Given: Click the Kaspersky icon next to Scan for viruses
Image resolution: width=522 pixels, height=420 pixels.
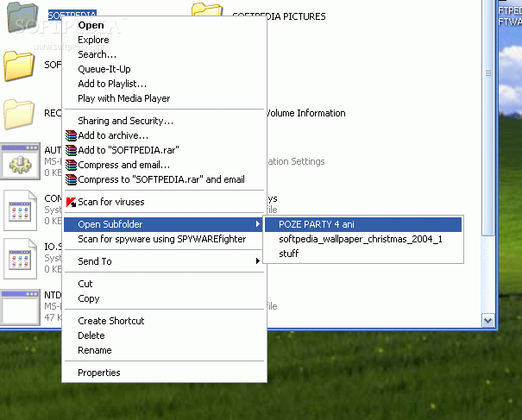Looking at the screenshot, I should click(x=71, y=202).
